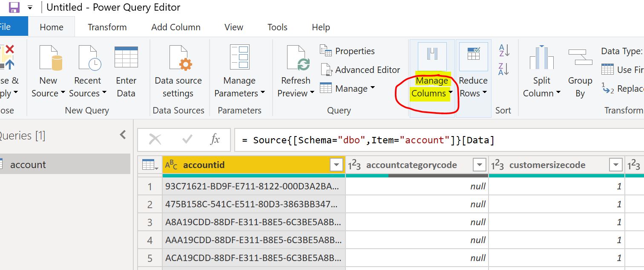The width and height of the screenshot is (644, 270).
Task: Select the account query in Queries pane
Action: pyautogui.click(x=65, y=164)
